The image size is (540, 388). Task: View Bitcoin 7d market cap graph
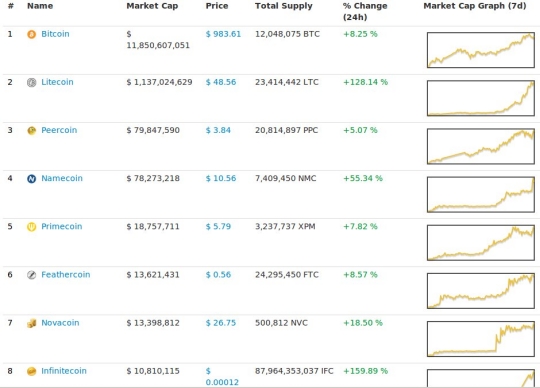[481, 50]
